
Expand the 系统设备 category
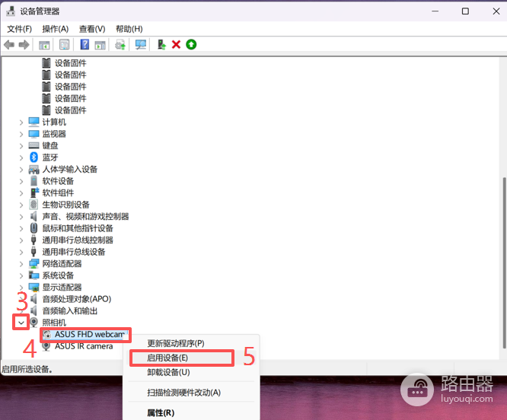pos(21,276)
